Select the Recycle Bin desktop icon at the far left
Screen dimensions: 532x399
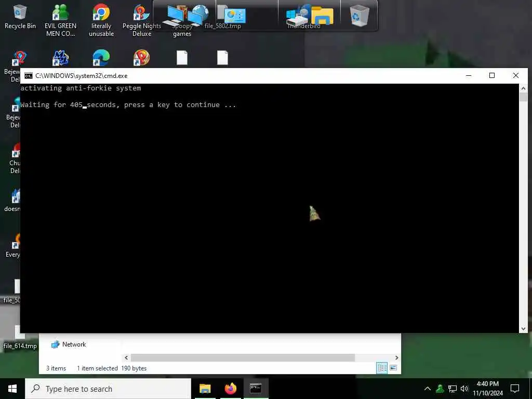(x=20, y=17)
